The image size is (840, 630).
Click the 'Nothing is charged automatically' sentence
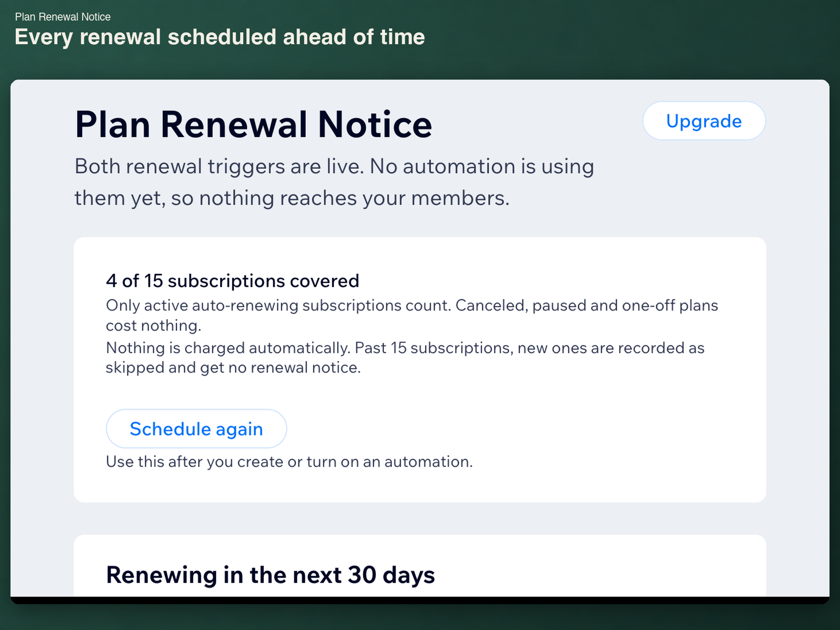coord(228,348)
